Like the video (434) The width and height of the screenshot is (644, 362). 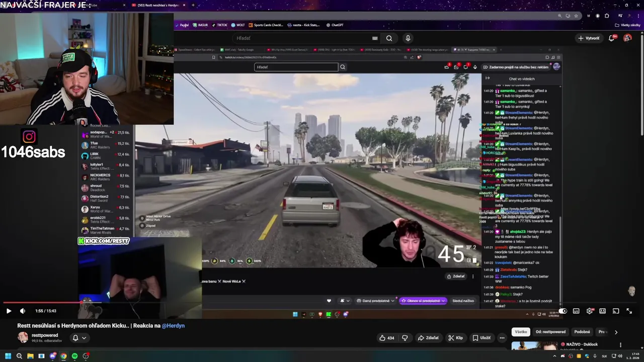[387, 338]
